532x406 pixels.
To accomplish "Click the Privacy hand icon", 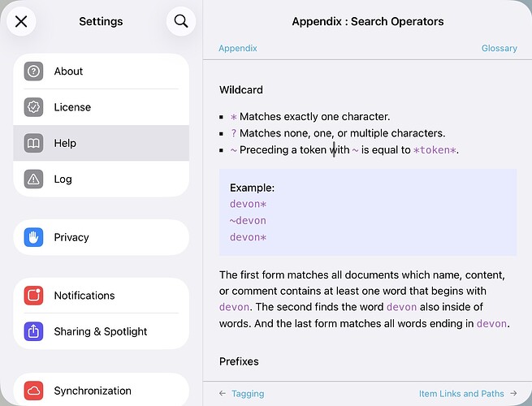I will [x=33, y=237].
